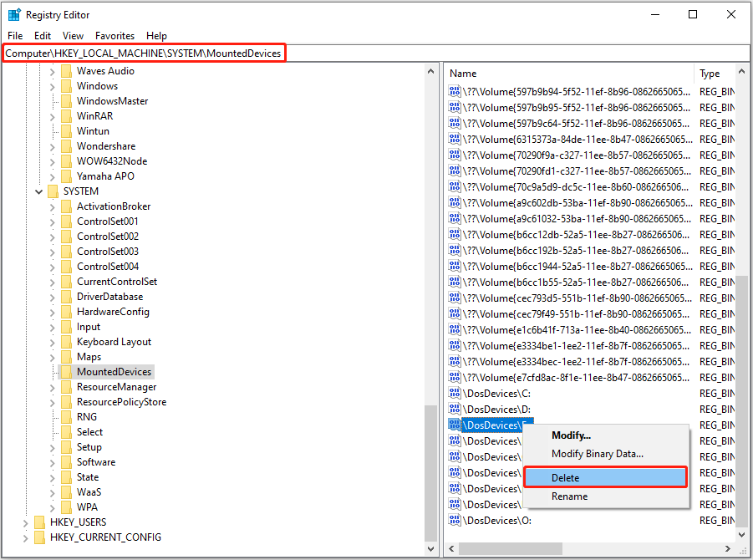Click the folder icon next to CurrentControlSet
The height and width of the screenshot is (560, 753).
pos(66,282)
